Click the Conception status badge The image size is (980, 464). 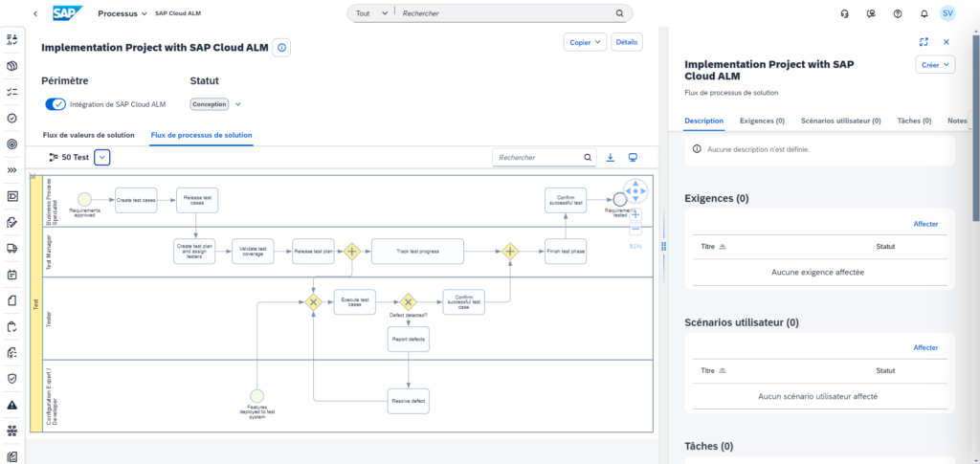click(210, 104)
